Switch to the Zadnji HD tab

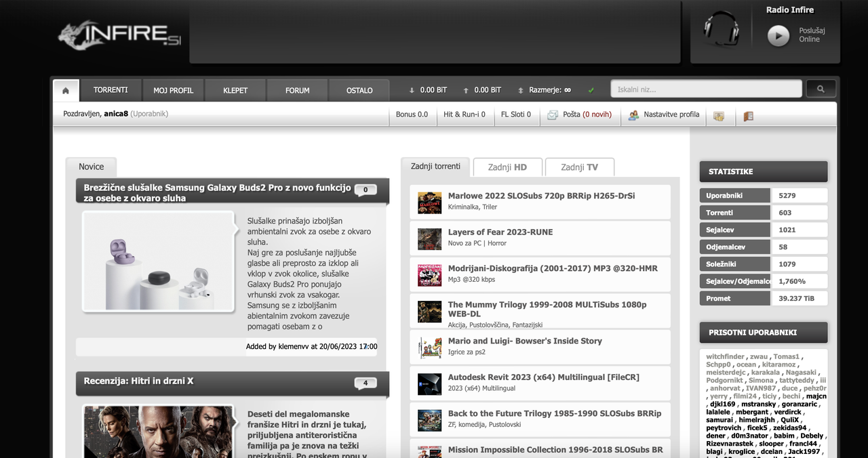pos(508,167)
